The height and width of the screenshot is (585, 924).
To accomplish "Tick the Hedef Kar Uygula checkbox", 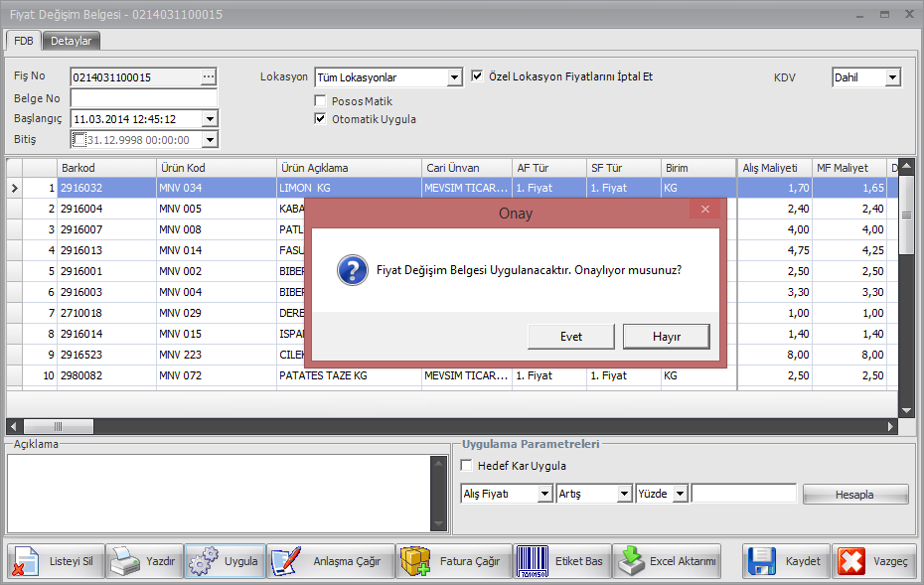I will [x=468, y=466].
